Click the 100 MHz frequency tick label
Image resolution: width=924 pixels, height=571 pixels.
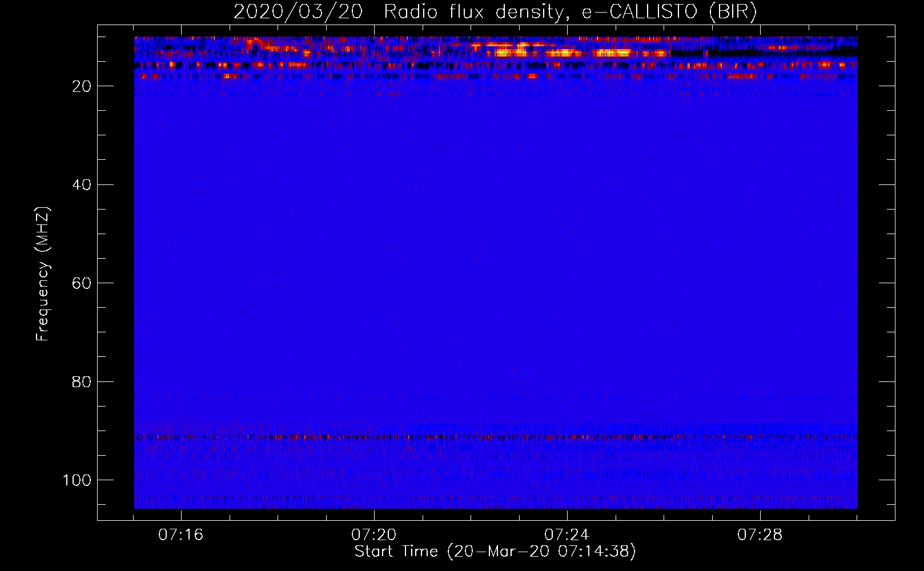tap(78, 480)
